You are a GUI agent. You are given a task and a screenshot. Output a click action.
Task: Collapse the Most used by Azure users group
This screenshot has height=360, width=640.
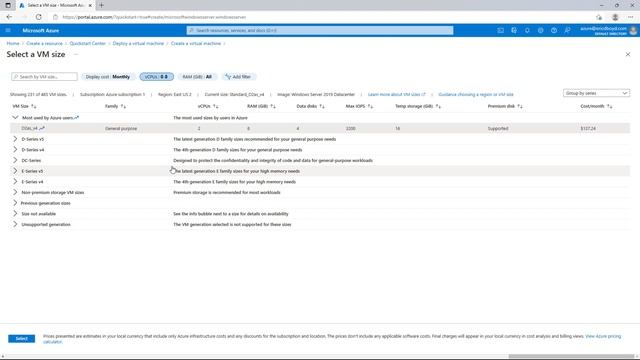coord(15,118)
